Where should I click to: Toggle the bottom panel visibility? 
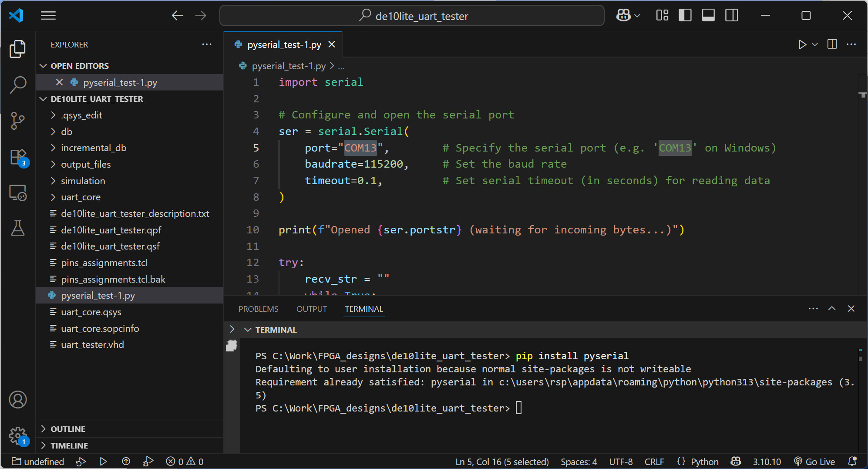[708, 16]
